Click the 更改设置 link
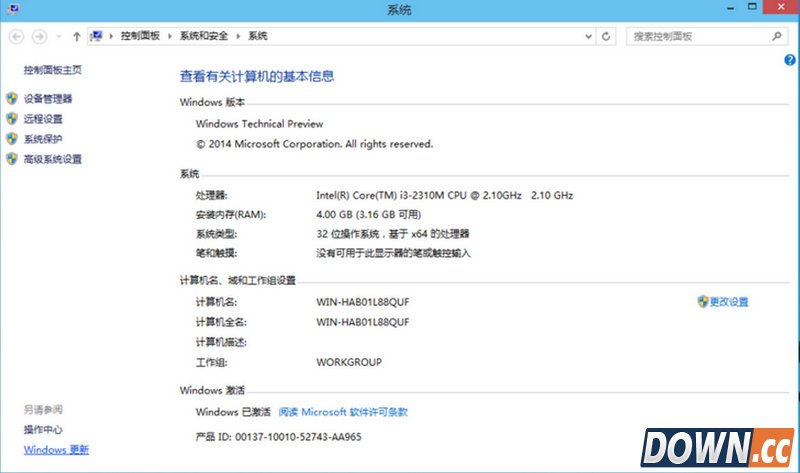Viewport: 800px width, 473px height. [729, 302]
